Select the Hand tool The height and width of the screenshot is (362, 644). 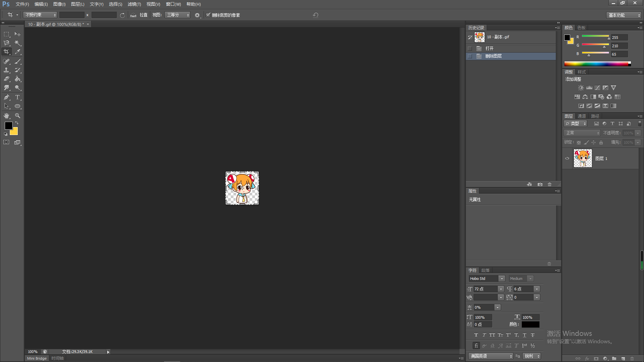pyautogui.click(x=6, y=116)
